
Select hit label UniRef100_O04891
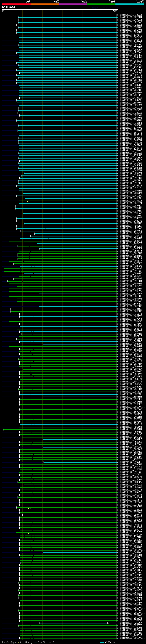(x=131, y=344)
